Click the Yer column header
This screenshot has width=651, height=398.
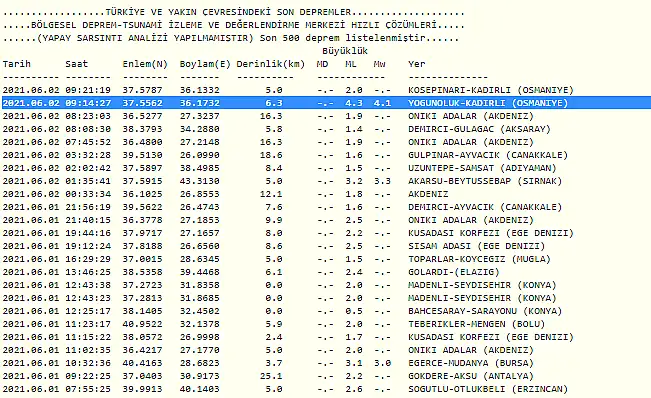click(416, 64)
